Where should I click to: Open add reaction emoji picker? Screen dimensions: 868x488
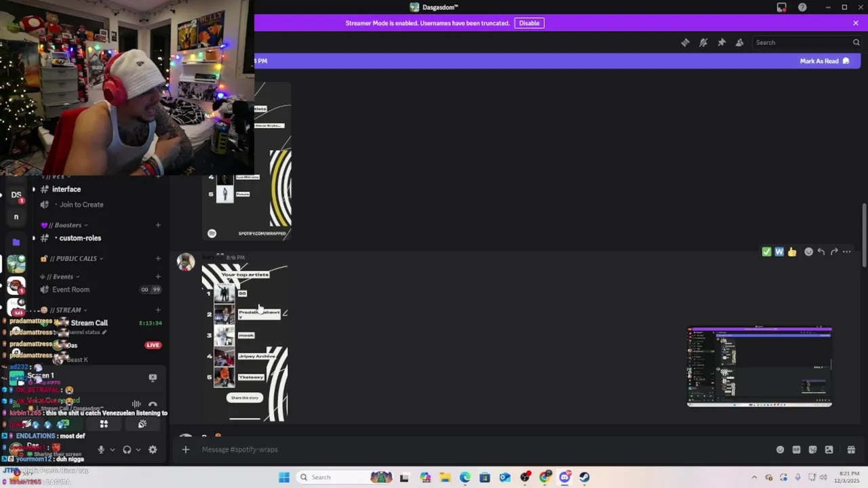(808, 251)
